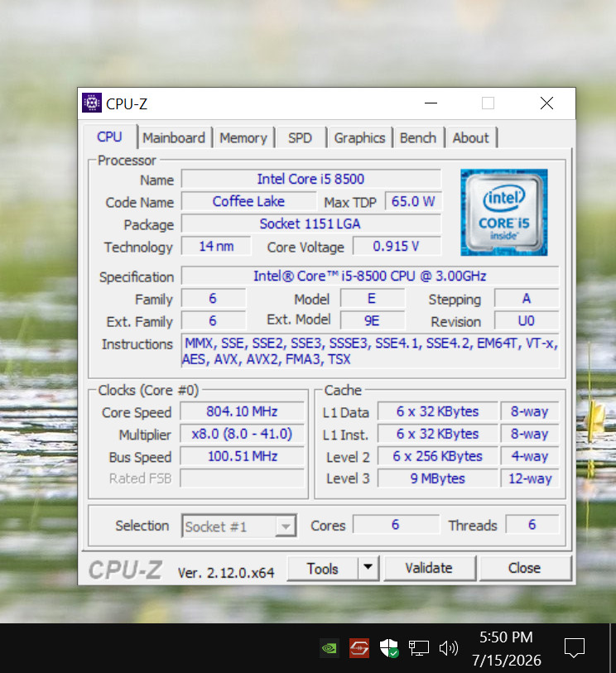The image size is (616, 673).
Task: Open the network tray icon
Action: tap(419, 648)
